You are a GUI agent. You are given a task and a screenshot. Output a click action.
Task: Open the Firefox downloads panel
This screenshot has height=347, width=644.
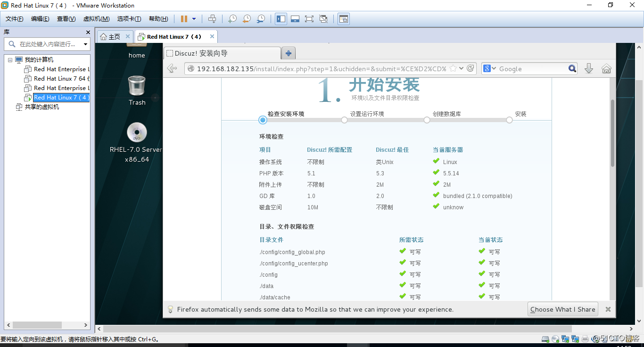(589, 69)
